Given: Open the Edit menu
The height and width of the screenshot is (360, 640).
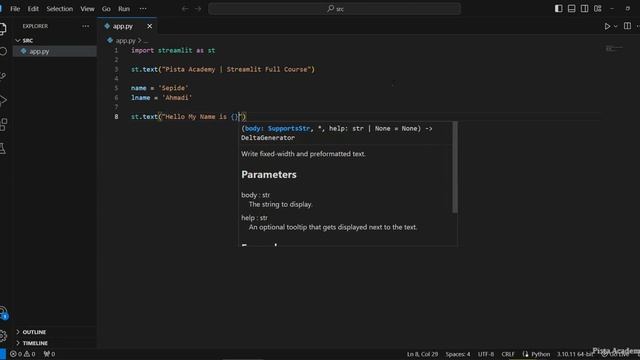Looking at the screenshot, I should (x=33, y=9).
